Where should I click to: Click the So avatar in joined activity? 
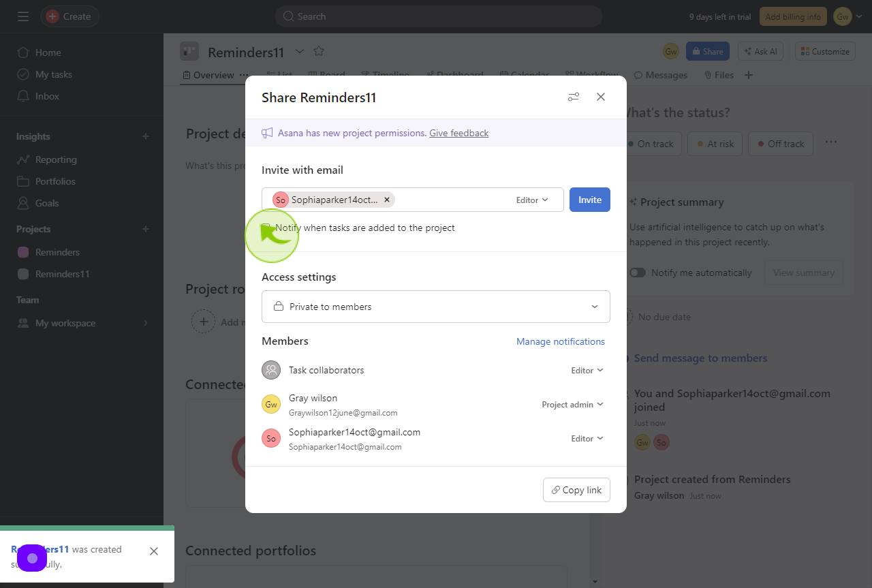[661, 442]
